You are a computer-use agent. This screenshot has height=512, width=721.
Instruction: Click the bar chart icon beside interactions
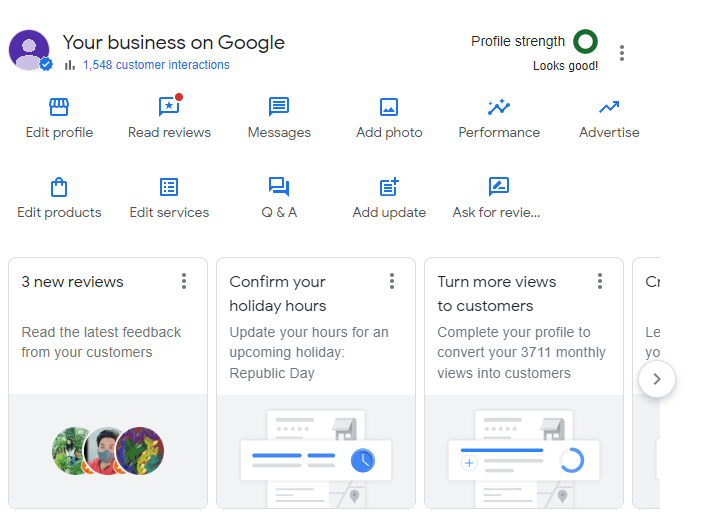69,65
